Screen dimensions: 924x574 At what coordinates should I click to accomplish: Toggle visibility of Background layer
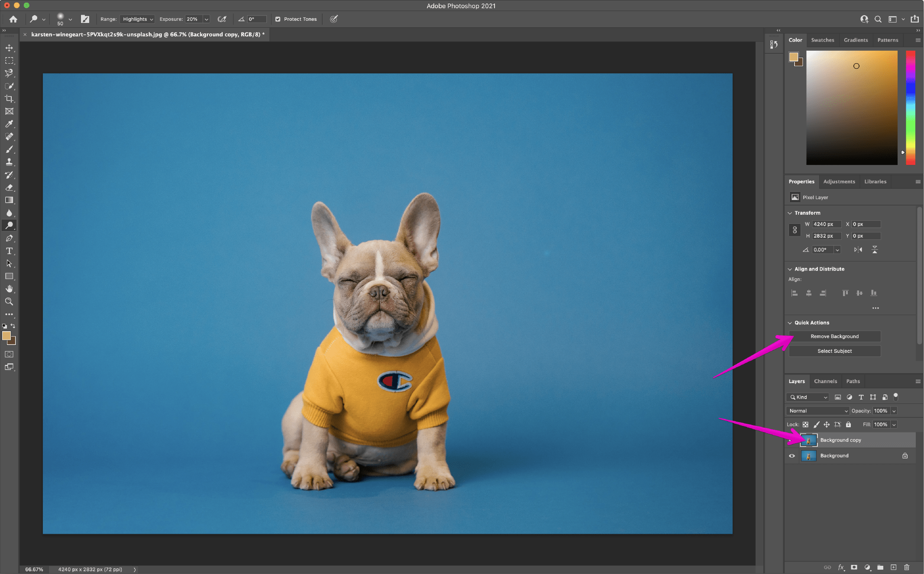pos(792,456)
